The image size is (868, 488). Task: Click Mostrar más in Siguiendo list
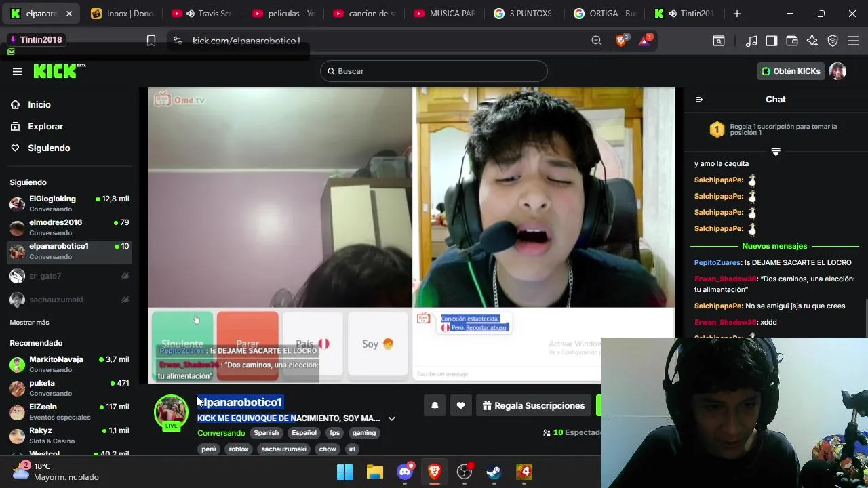pyautogui.click(x=29, y=323)
